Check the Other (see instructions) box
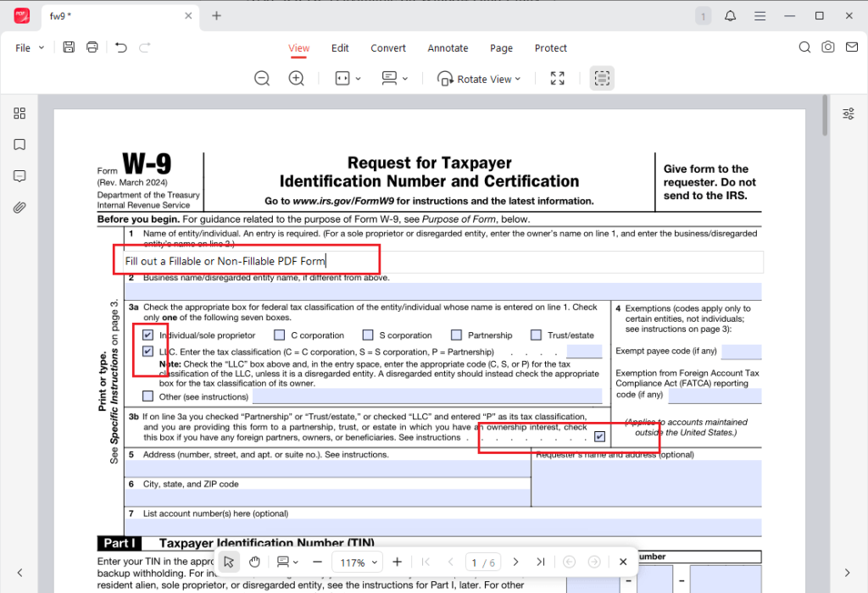 point(147,396)
